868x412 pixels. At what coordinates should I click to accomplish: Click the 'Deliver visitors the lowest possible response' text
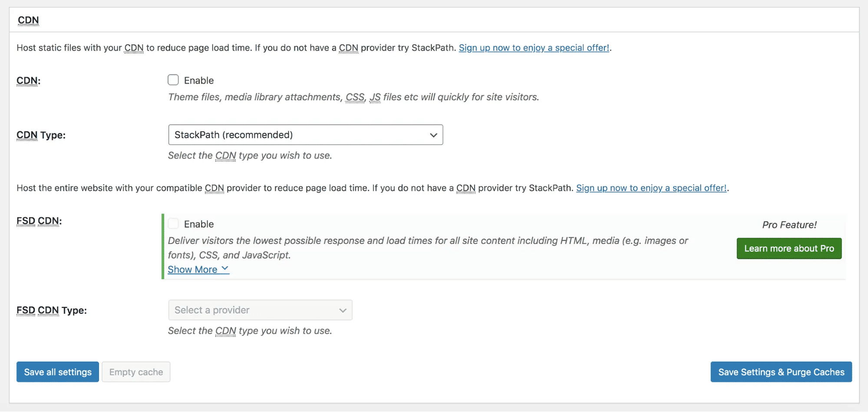tap(428, 247)
